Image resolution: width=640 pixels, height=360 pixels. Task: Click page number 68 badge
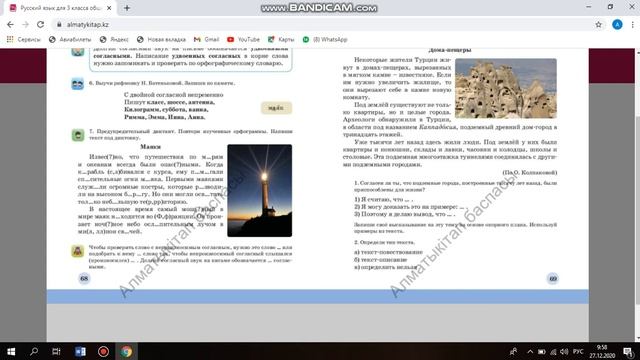(x=84, y=278)
